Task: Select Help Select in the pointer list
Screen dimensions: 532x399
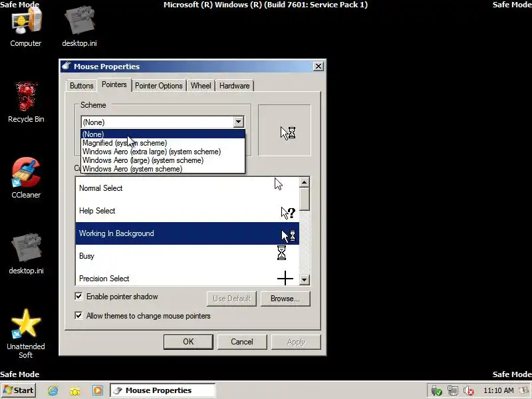Action: pyautogui.click(x=188, y=211)
